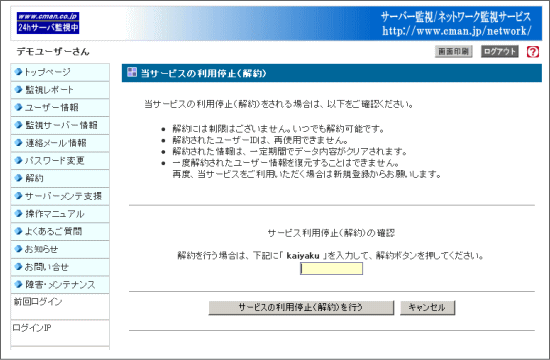
Task: Click the キャンセル button
Action: [427, 308]
